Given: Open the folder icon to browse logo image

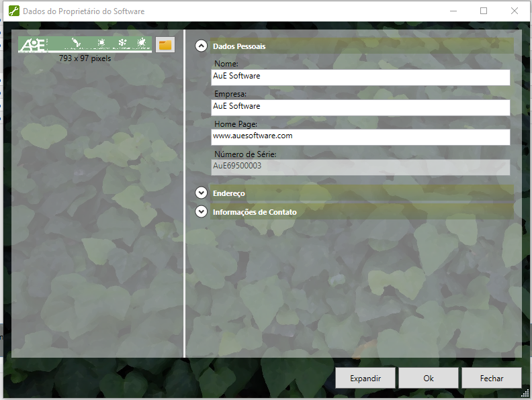Looking at the screenshot, I should [x=165, y=45].
